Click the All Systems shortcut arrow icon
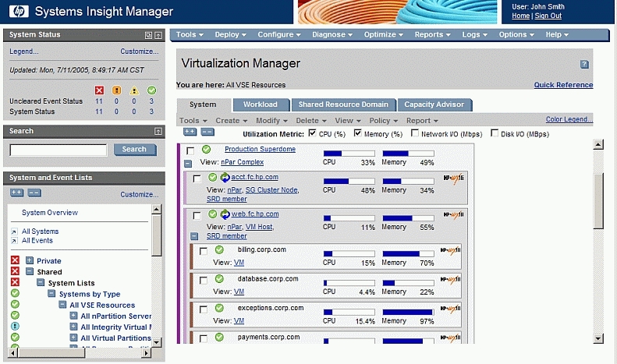Screen dimensions: 617x364 tap(14, 231)
